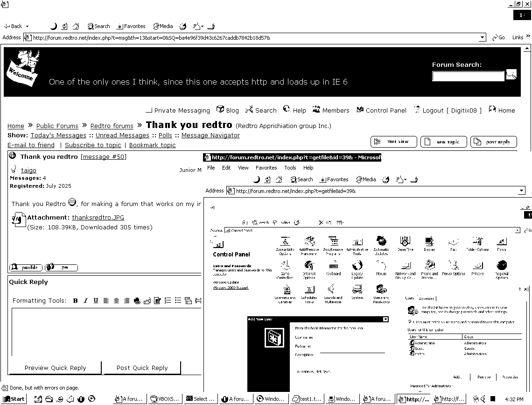Viewport: 532px width, 405px height.
Task: Center-align text using the formatting tools
Action: pos(116,301)
